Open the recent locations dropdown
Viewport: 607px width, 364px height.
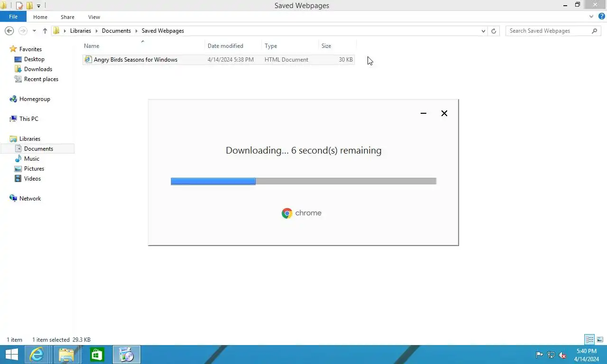34,31
